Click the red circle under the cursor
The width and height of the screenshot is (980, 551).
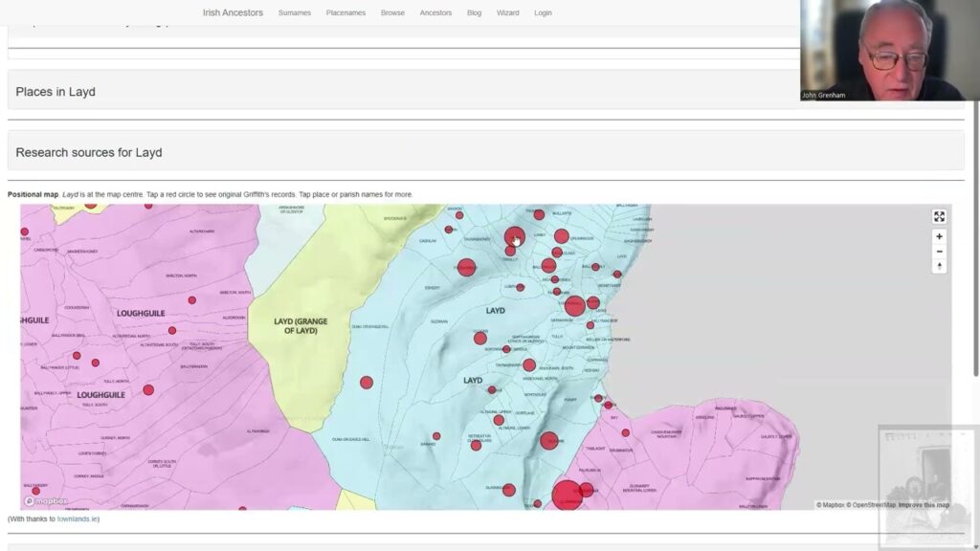pyautogui.click(x=514, y=236)
